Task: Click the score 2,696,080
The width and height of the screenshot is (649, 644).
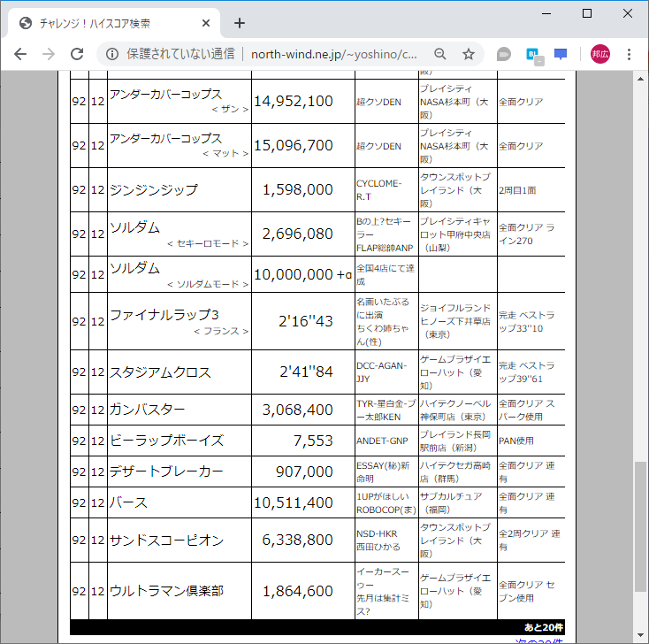Action: tap(298, 234)
